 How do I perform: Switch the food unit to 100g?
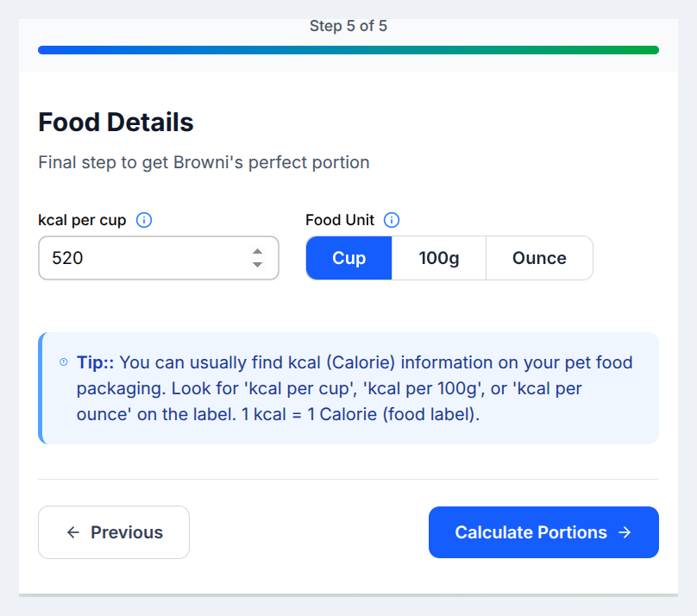point(438,257)
